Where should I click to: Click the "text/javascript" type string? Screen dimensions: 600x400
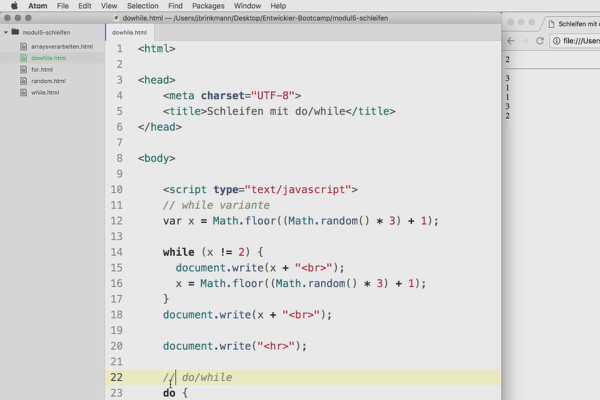pos(298,189)
